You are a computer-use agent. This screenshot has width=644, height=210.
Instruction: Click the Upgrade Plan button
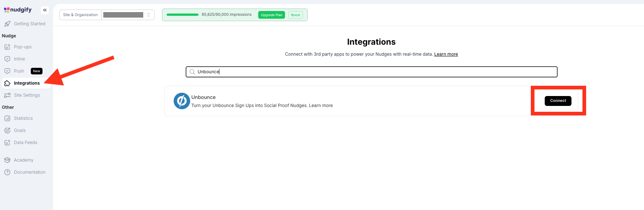click(x=271, y=15)
